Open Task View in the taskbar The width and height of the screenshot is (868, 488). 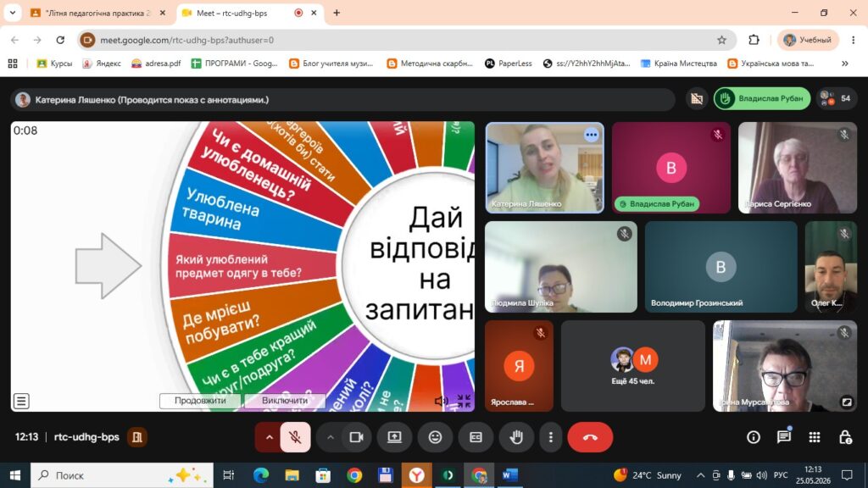click(228, 475)
